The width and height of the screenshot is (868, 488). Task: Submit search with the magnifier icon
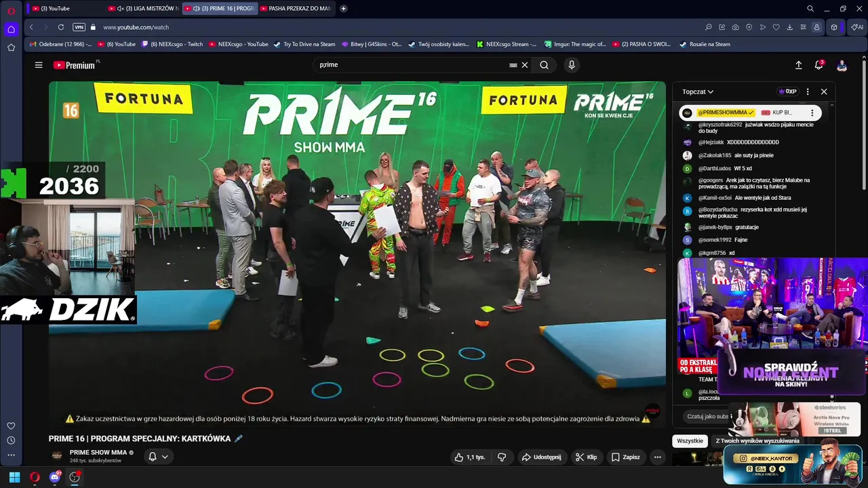(544, 65)
